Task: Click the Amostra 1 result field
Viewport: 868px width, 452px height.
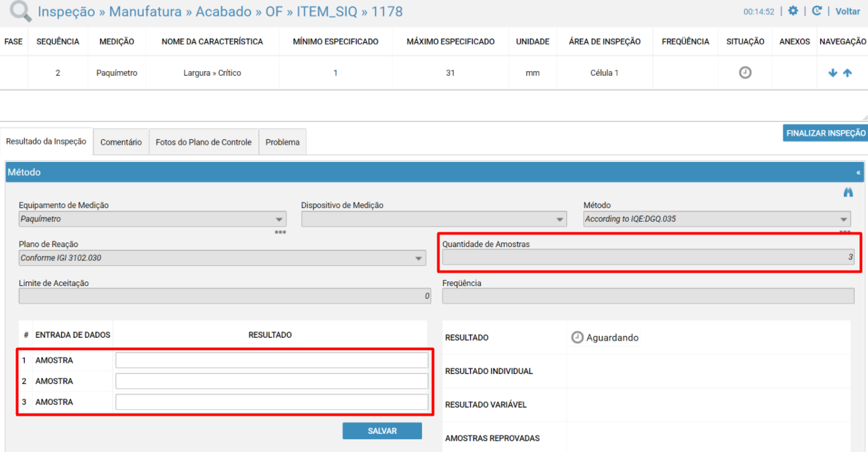Action: (271, 361)
